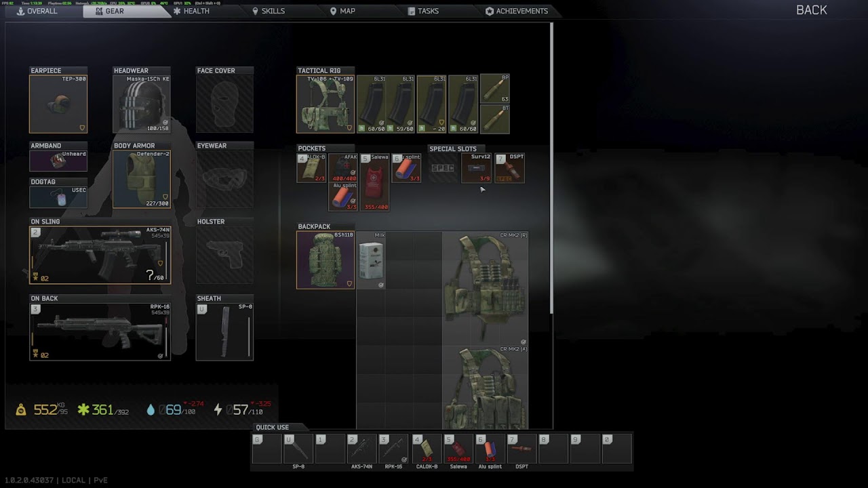
Task: Select the Milk carton in backpack
Action: [x=372, y=260]
